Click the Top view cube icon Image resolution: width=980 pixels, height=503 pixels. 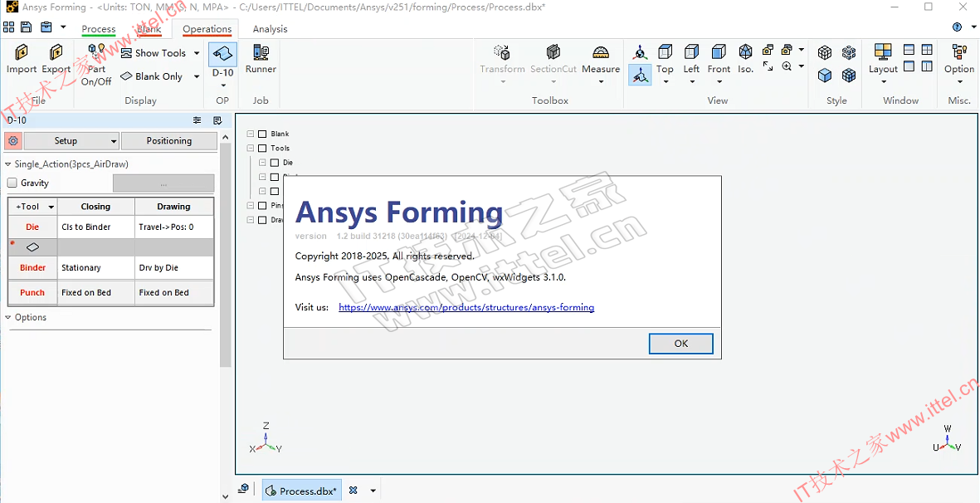[665, 51]
